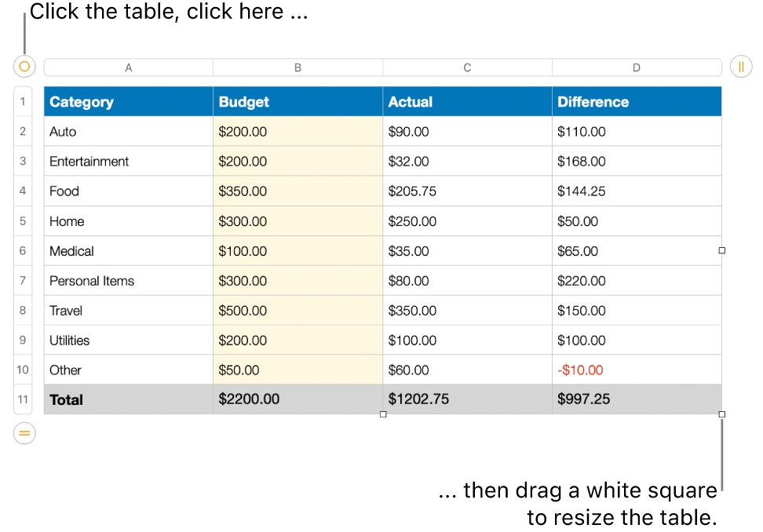Tap the resize handle on the table's right edge
Screen dimensions: 763x532
721,250
